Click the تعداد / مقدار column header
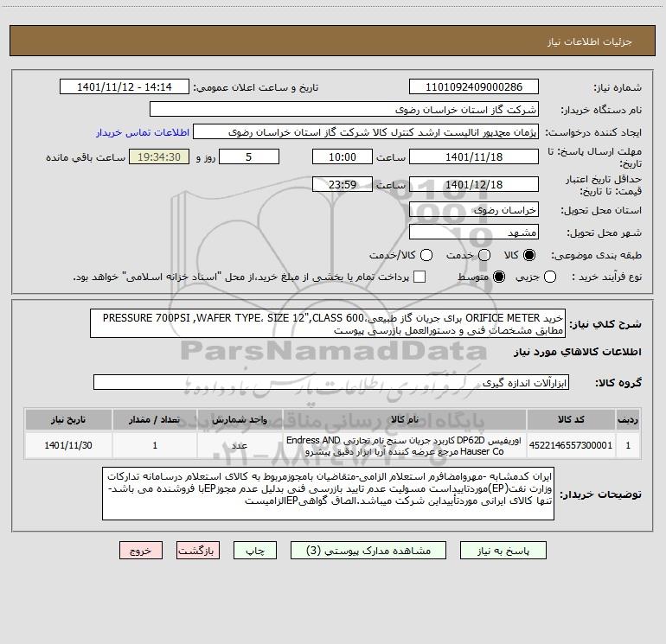This screenshot has width=666, height=644. coord(155,419)
